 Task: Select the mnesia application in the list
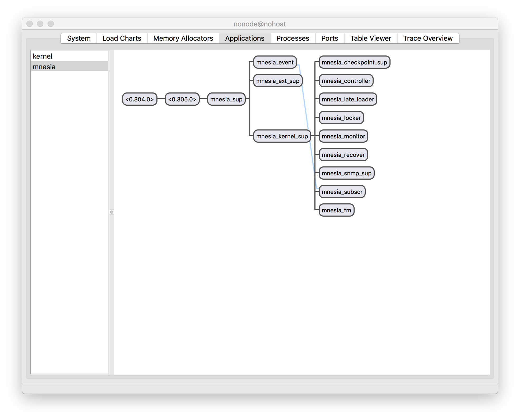44,67
